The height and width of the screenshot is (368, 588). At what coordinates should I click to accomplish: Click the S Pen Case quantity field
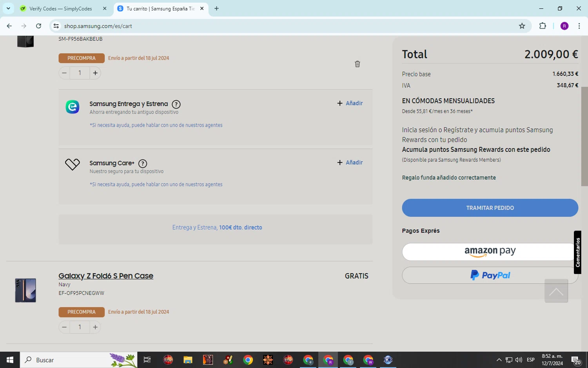tap(80, 327)
